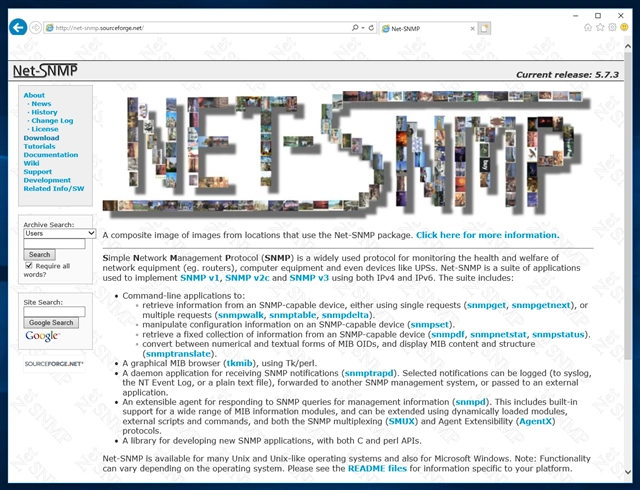Open the snmpd link

point(471,402)
